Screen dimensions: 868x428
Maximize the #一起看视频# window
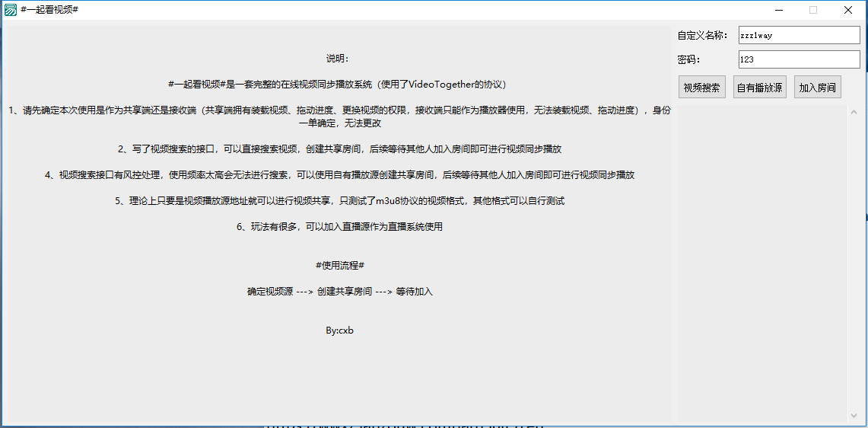pyautogui.click(x=813, y=10)
